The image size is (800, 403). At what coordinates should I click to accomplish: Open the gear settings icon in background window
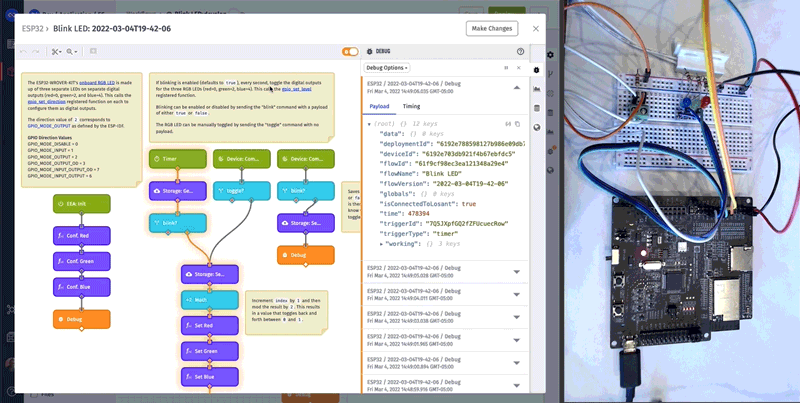pyautogui.click(x=550, y=55)
